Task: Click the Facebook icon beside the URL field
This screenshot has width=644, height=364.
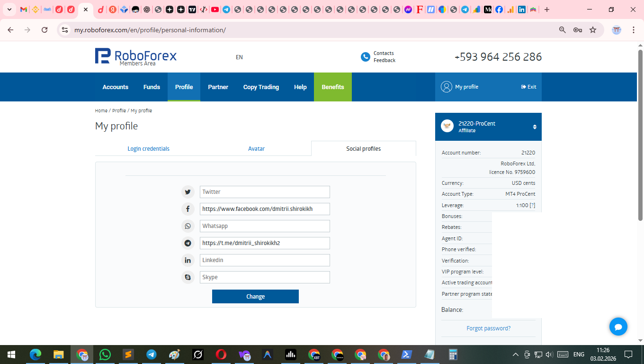Action: (x=188, y=209)
